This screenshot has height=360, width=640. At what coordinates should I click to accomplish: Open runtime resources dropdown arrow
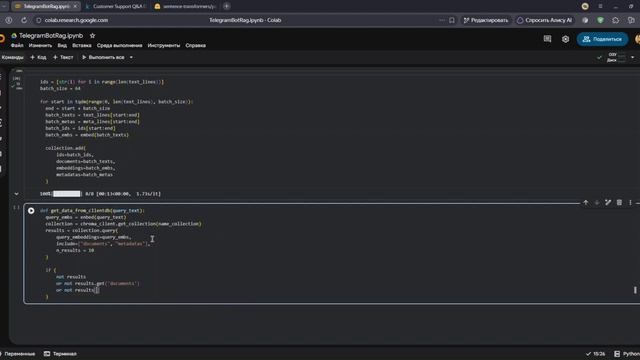pos(633,58)
